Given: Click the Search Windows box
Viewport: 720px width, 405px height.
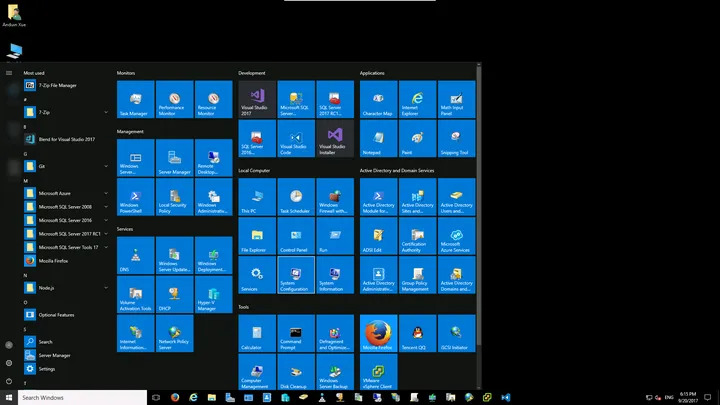Looking at the screenshot, I should point(82,398).
